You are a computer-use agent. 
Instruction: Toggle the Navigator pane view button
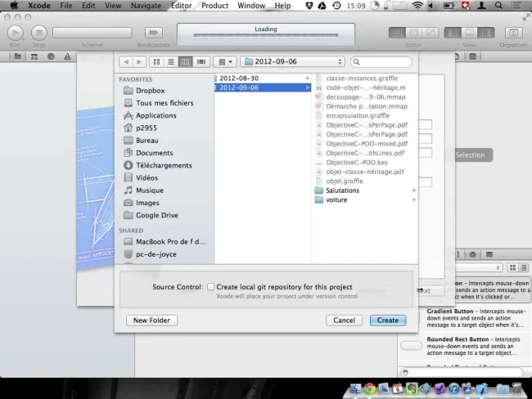pyautogui.click(x=453, y=33)
